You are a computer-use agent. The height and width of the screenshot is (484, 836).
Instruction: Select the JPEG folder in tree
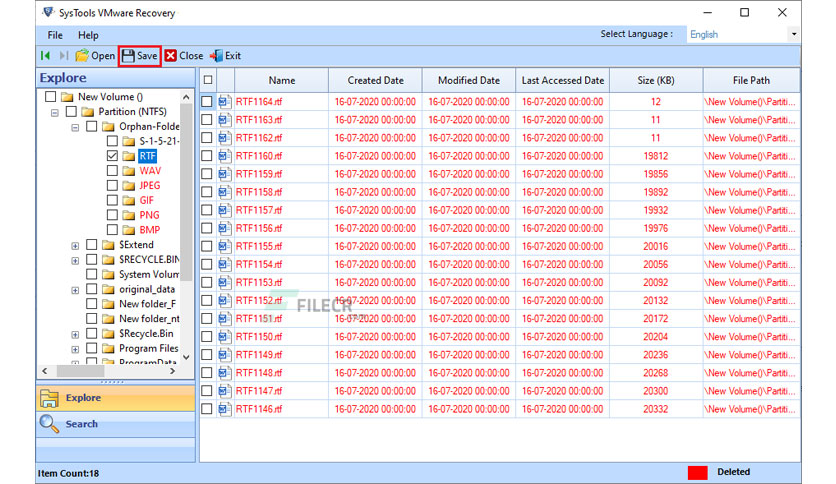pos(150,185)
